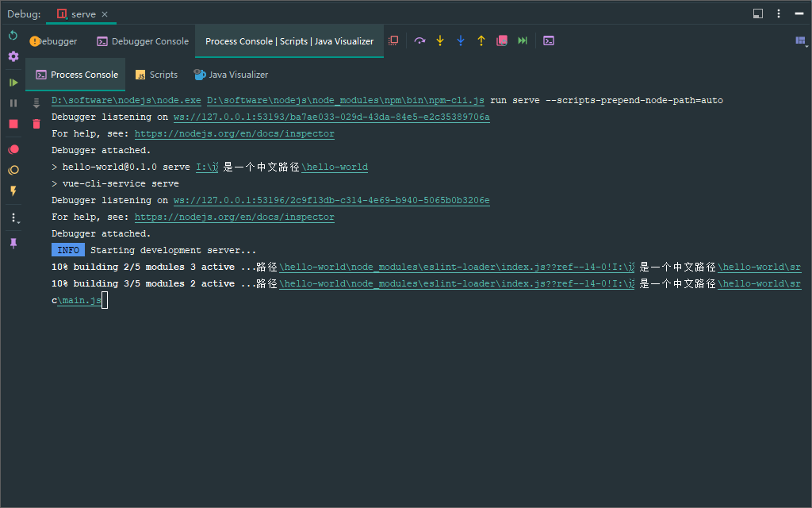The width and height of the screenshot is (812, 508).
Task: Open the debug window kebab options menu
Action: point(778,13)
